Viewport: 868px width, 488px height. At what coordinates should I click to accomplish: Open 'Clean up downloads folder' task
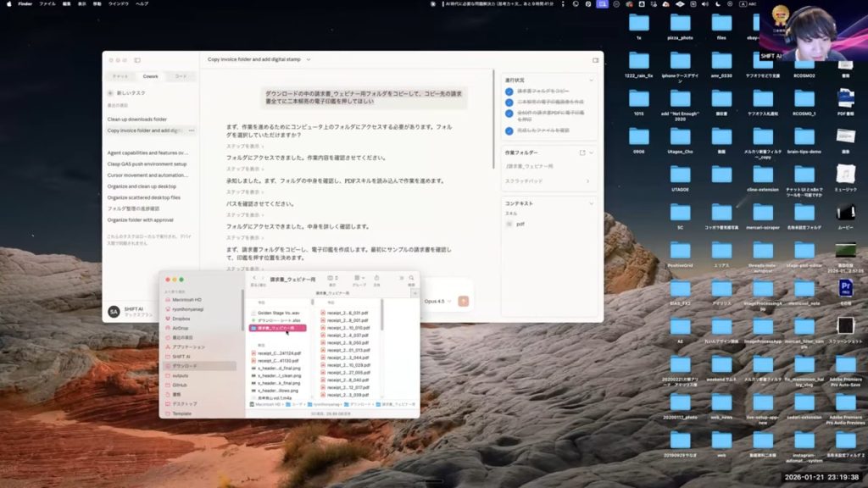point(137,119)
